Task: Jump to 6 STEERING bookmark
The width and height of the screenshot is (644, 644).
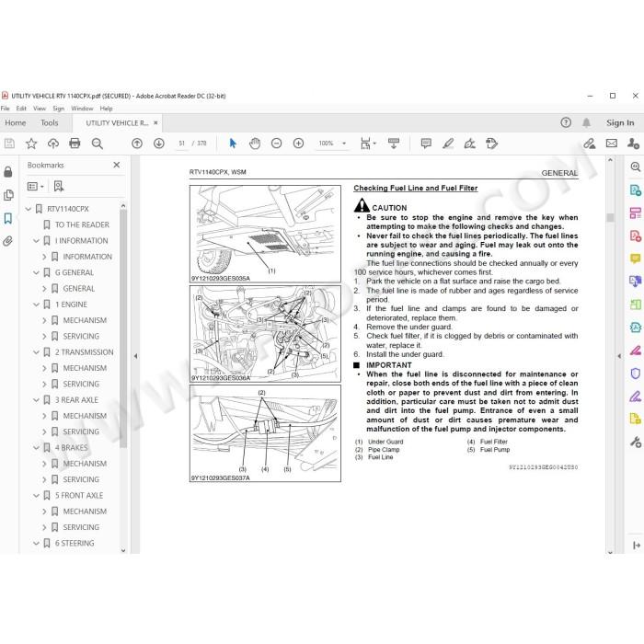Action: coord(75,544)
